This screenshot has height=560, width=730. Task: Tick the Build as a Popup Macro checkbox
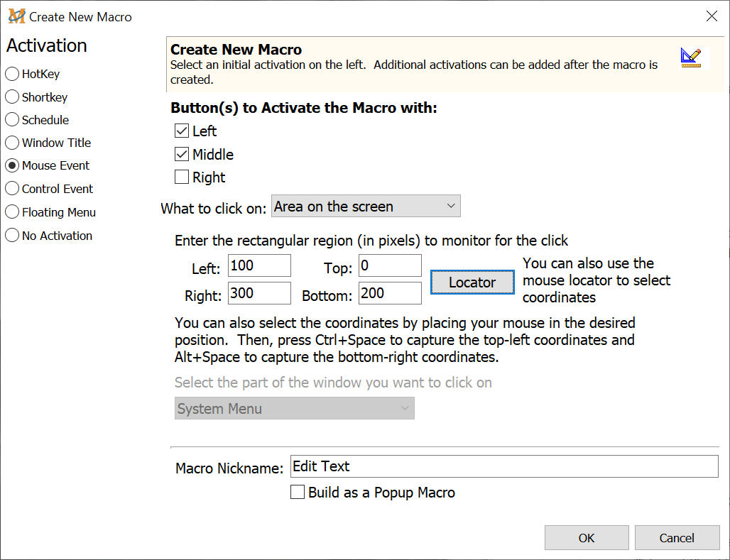[298, 493]
